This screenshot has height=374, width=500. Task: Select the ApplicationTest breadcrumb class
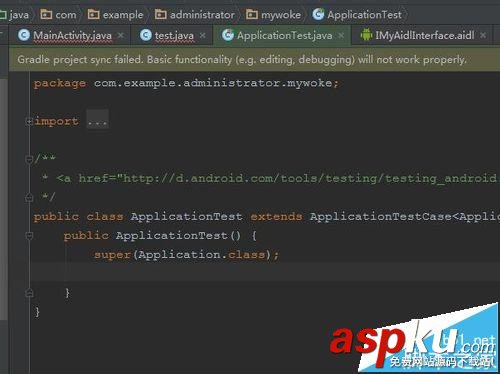point(357,15)
